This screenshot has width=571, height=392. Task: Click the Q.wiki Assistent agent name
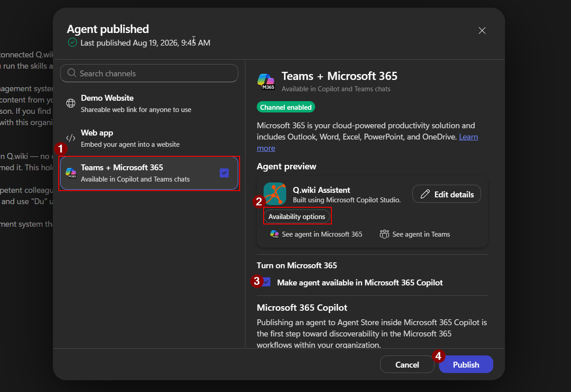click(321, 190)
